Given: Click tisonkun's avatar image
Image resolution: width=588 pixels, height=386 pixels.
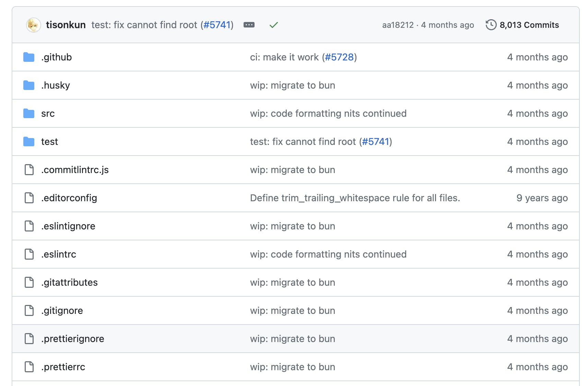Looking at the screenshot, I should 34,25.
